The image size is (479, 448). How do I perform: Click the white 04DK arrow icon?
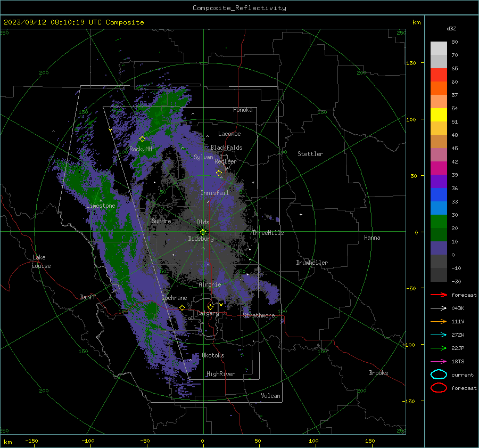click(439, 308)
